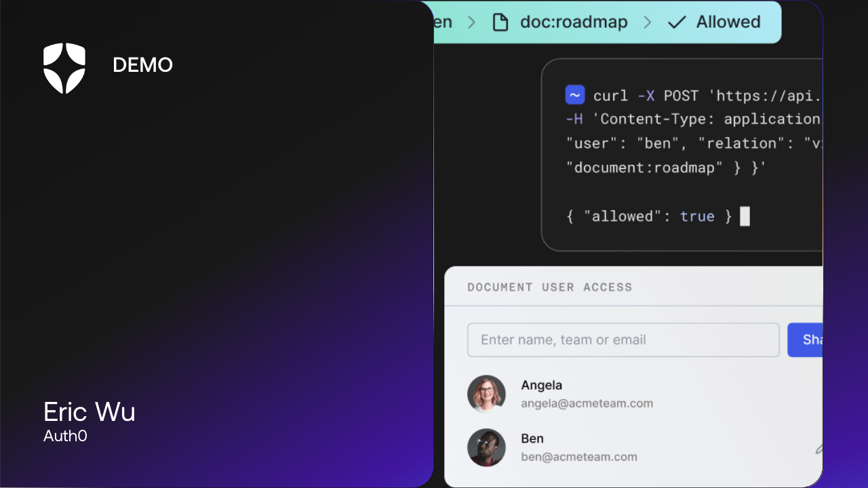Click ben@acmeteam.com email address
This screenshot has height=488, width=868.
(579, 457)
